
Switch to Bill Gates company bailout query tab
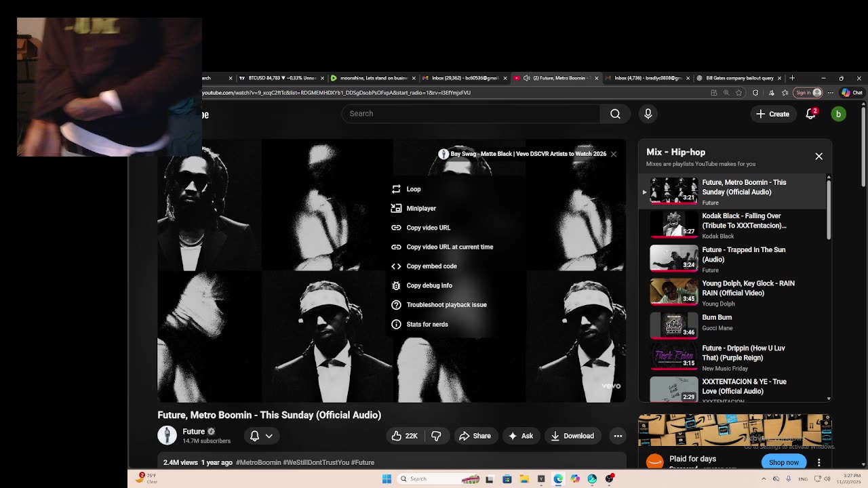tap(739, 78)
